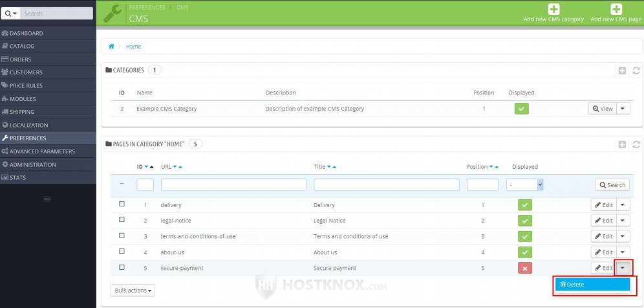644x308 pixels.
Task: Open the Displayed filter dropdown
Action: [x=525, y=185]
